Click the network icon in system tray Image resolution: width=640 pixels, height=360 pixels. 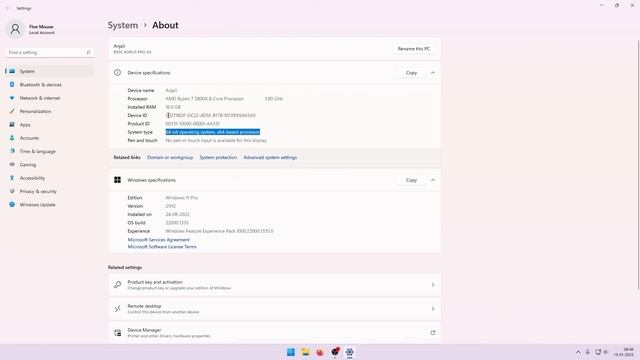pos(598,352)
